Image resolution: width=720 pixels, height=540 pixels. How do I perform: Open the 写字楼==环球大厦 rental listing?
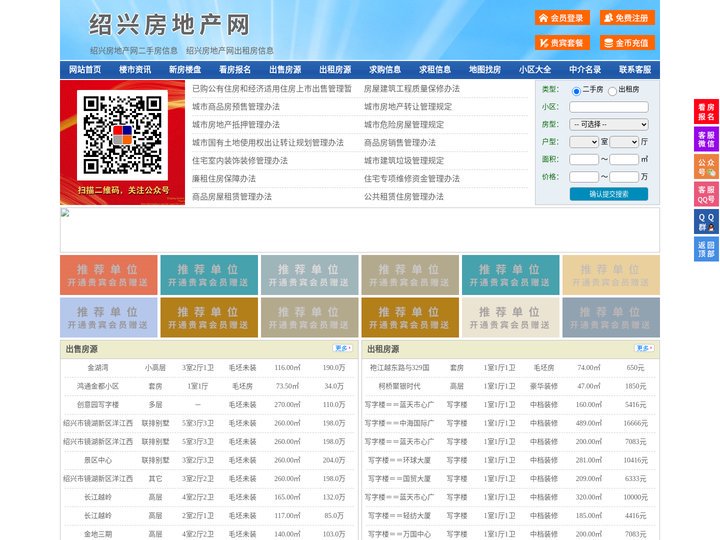point(399,460)
